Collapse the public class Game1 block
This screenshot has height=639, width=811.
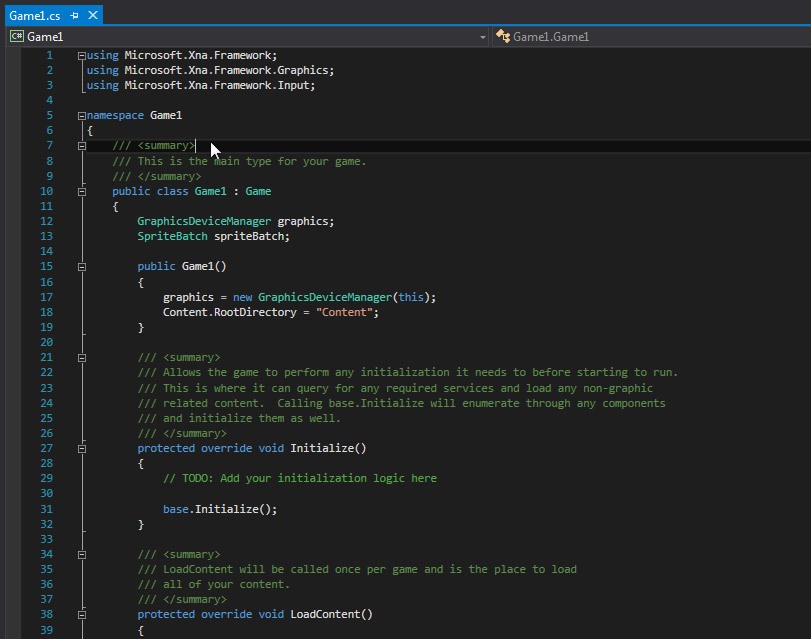click(x=82, y=191)
